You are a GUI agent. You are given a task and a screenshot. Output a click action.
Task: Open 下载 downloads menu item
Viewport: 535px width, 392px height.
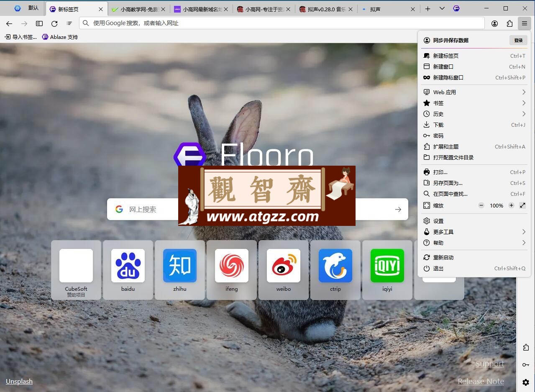tap(474, 125)
